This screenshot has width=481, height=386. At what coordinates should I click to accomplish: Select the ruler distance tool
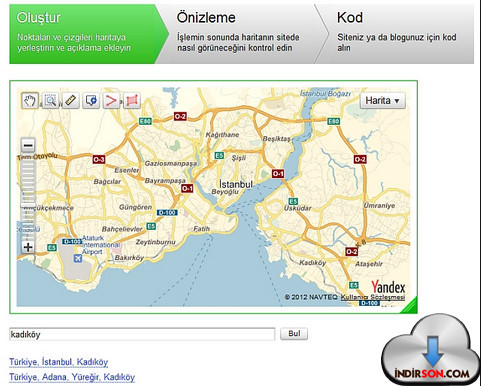coord(71,100)
